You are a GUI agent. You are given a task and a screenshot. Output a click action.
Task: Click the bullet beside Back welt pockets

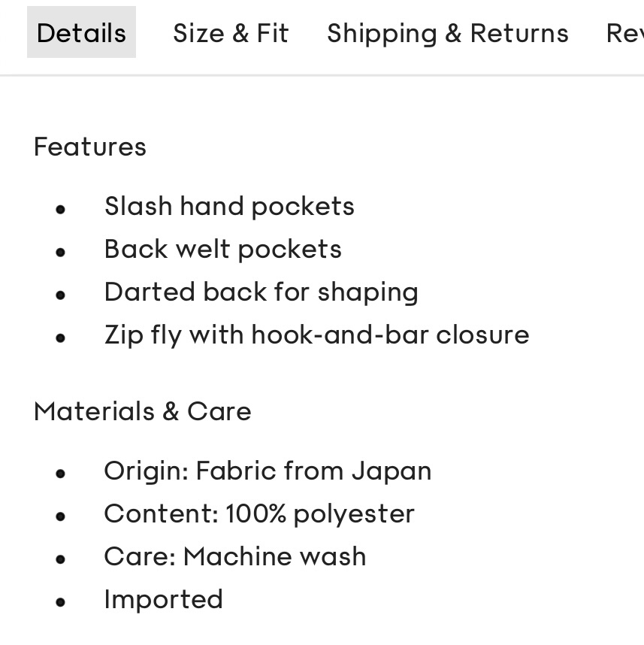coord(60,252)
